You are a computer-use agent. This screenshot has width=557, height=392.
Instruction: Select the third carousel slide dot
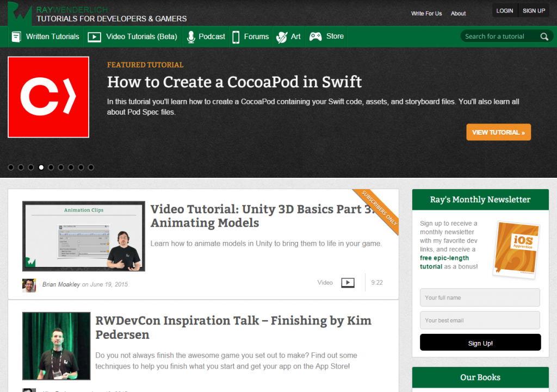pos(31,167)
